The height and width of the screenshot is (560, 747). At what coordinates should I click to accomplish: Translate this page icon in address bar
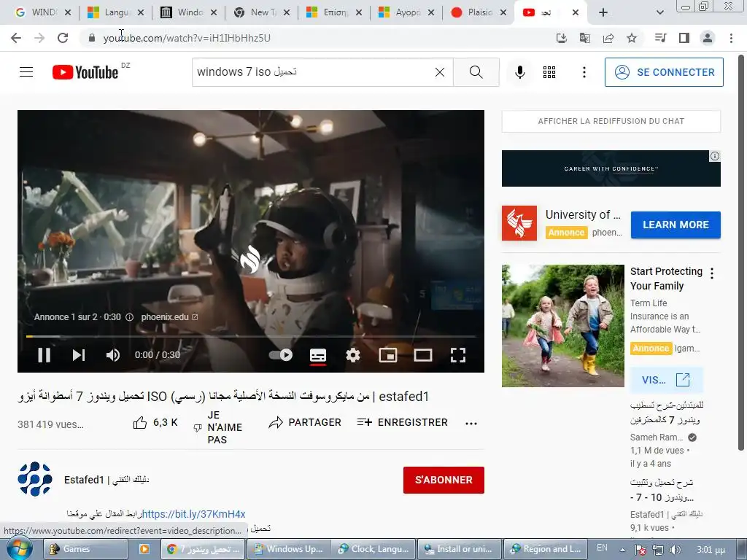tap(584, 38)
